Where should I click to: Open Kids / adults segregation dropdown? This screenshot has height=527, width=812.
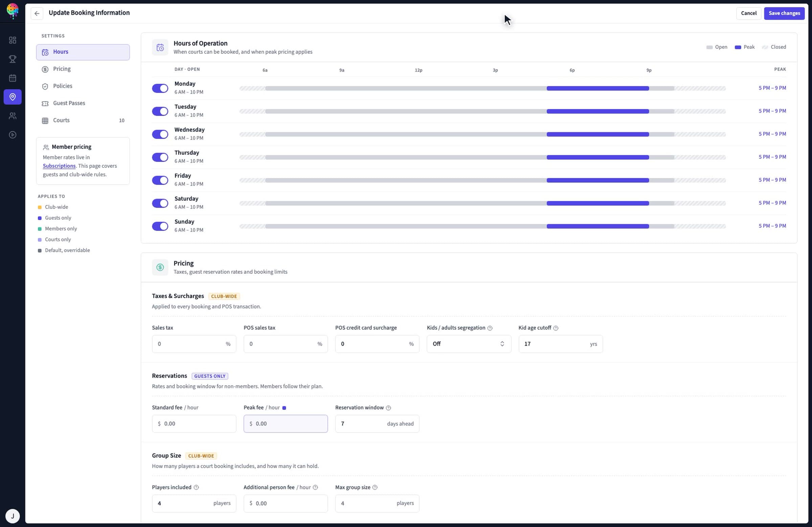[469, 344]
